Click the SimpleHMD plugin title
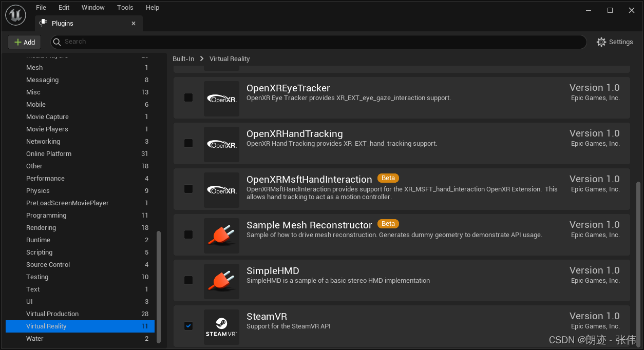 click(273, 271)
